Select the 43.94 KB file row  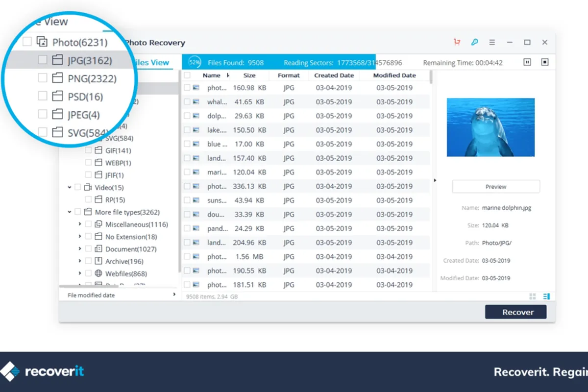pyautogui.click(x=306, y=200)
